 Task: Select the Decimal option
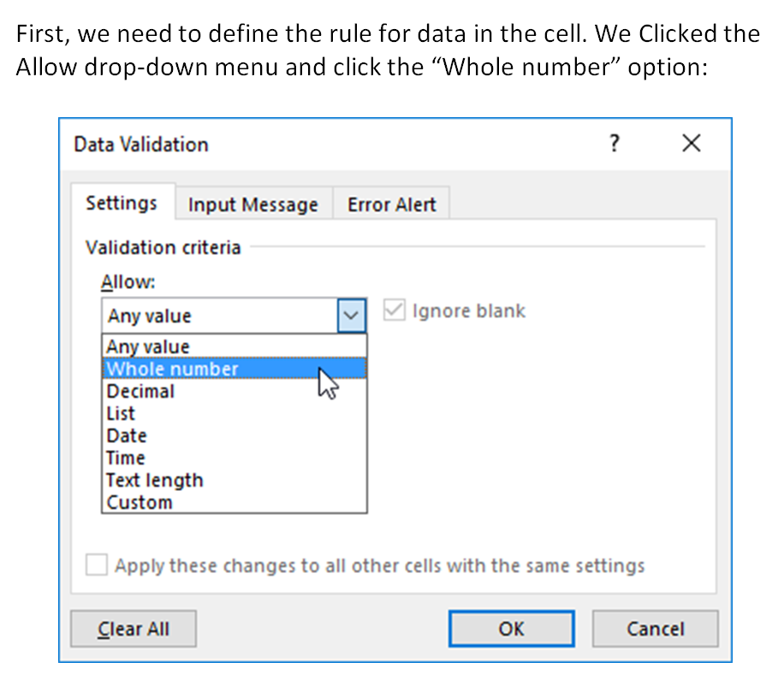click(235, 391)
